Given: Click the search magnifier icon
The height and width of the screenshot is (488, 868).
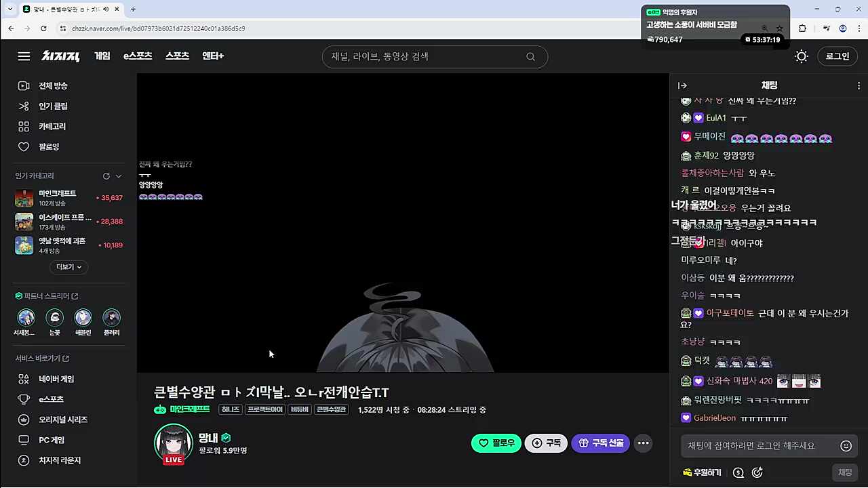Looking at the screenshot, I should click(x=531, y=57).
